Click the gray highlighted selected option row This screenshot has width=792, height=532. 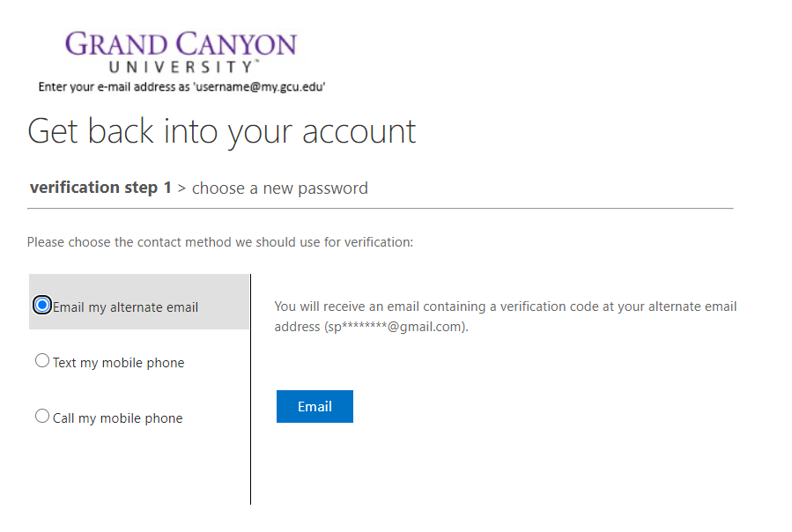[x=139, y=301]
